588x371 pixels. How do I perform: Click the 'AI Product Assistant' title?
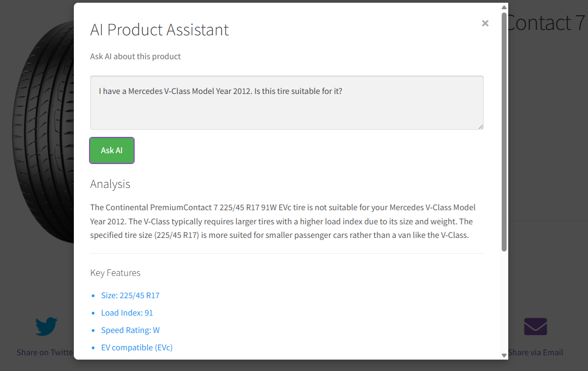tap(160, 30)
